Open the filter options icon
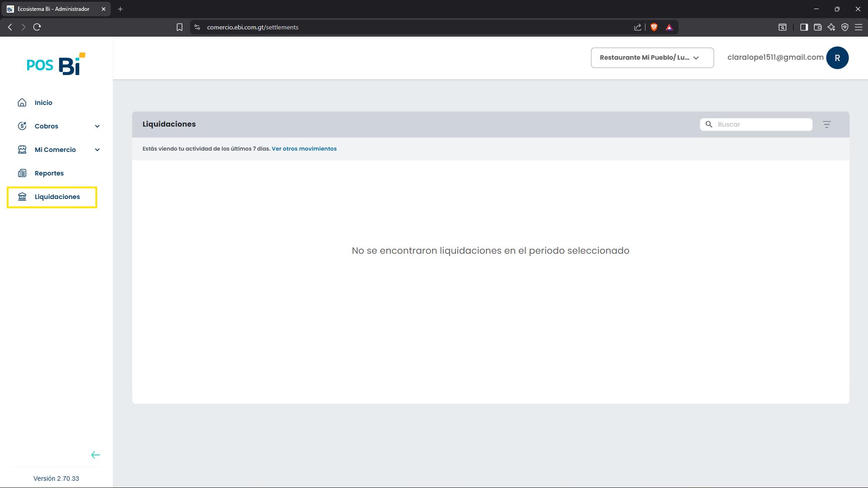868x488 pixels. pos(827,124)
